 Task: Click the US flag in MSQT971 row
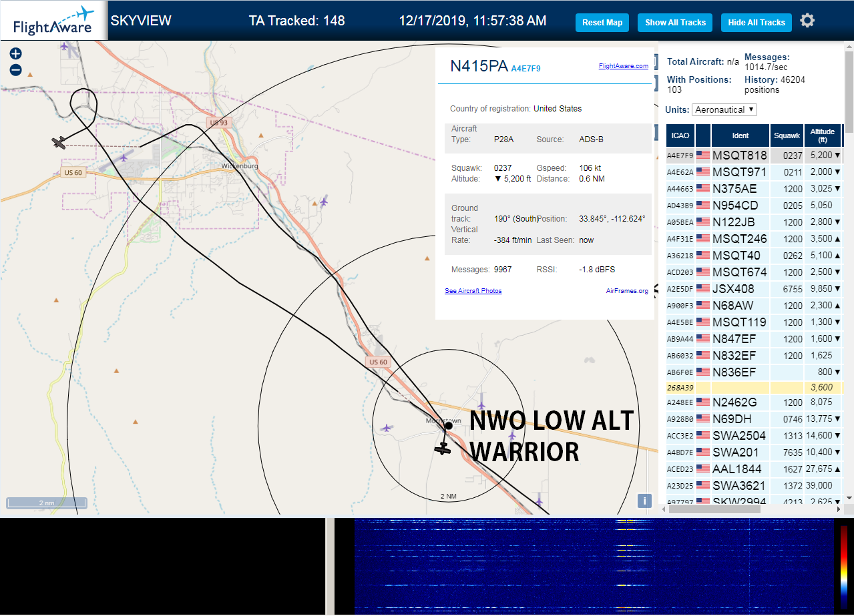(x=703, y=172)
